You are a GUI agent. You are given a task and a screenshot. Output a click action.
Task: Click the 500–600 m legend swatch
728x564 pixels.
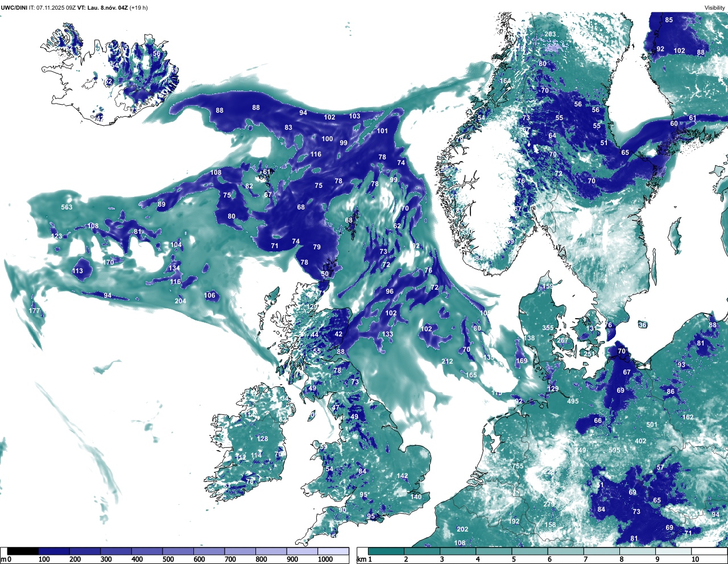click(x=178, y=551)
